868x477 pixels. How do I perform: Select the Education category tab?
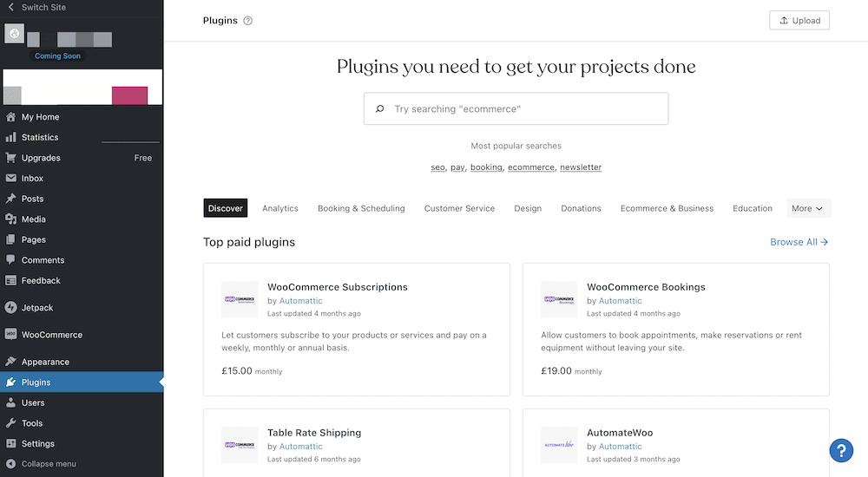[x=753, y=208]
